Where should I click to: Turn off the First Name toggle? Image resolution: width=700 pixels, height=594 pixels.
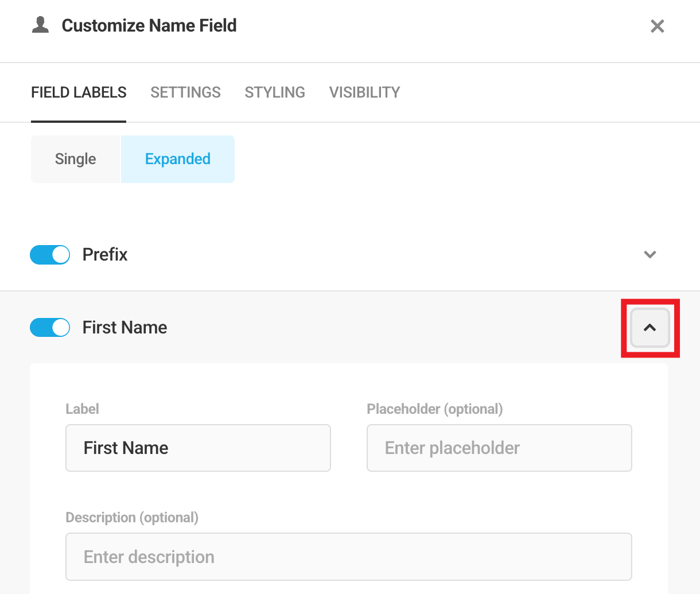point(50,327)
